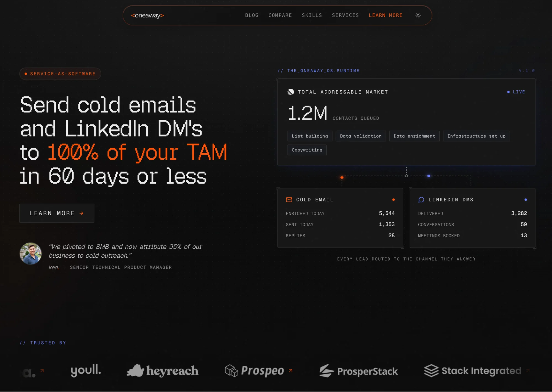
Task: Click the orange node on the flow connector
Action: tap(342, 177)
